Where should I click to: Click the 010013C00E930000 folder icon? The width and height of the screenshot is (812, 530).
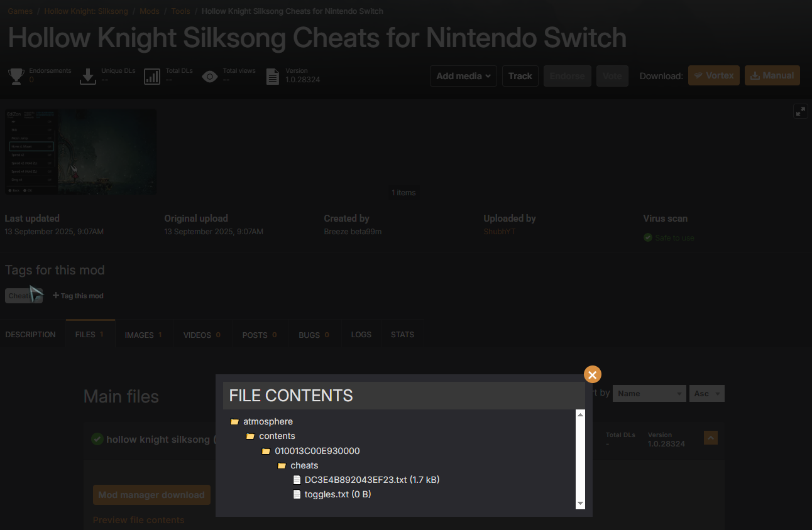[x=266, y=451]
